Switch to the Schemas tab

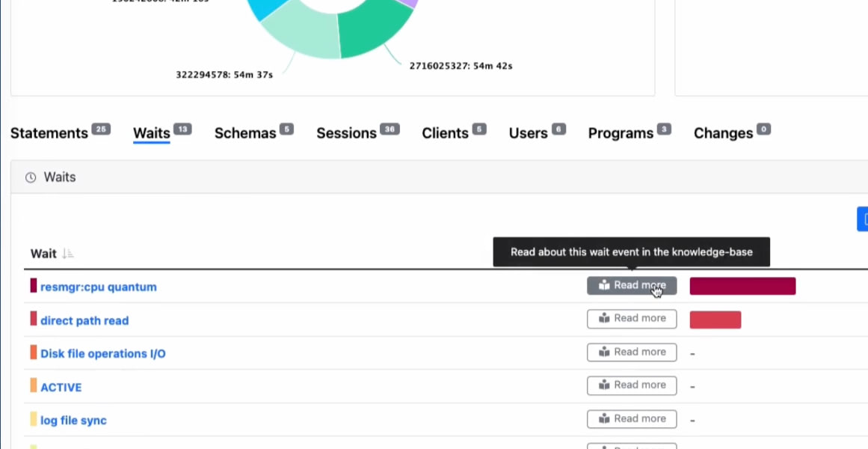[x=245, y=133]
